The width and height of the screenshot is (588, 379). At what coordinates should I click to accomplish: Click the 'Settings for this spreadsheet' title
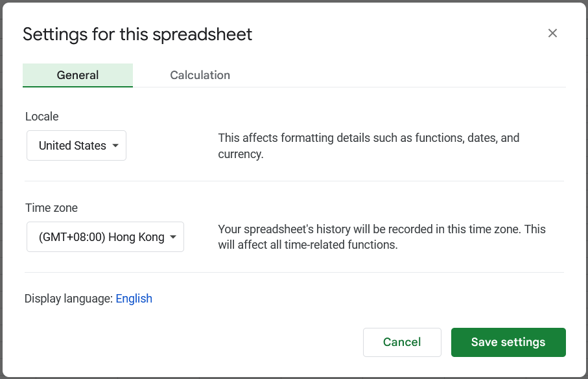[137, 34]
